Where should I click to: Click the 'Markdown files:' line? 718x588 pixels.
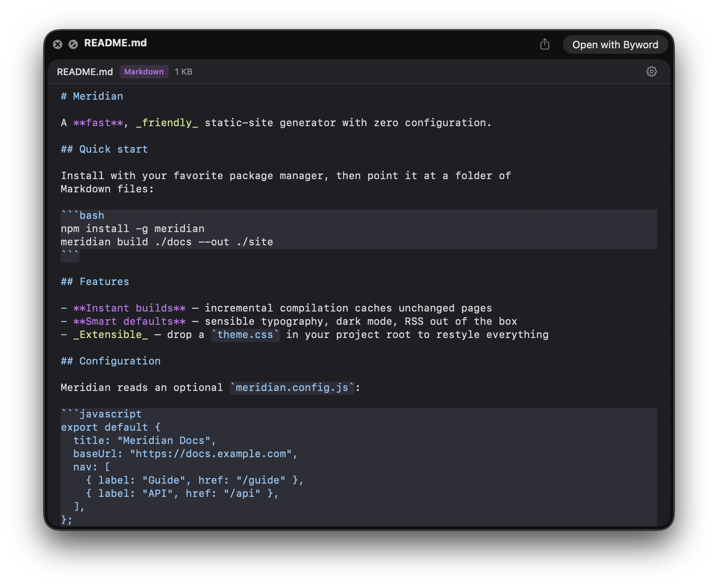tap(107, 189)
